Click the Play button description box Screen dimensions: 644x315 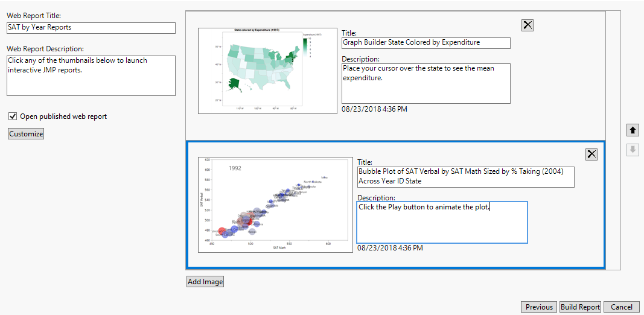(442, 222)
